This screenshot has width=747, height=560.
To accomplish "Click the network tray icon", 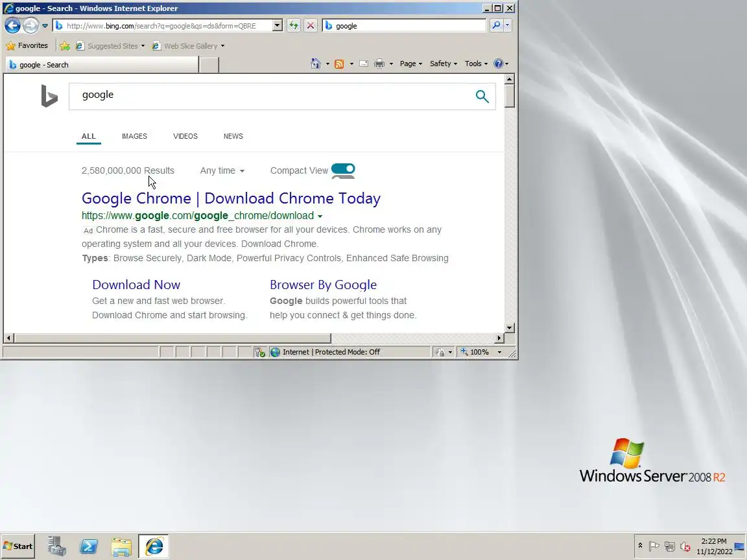I will (670, 546).
